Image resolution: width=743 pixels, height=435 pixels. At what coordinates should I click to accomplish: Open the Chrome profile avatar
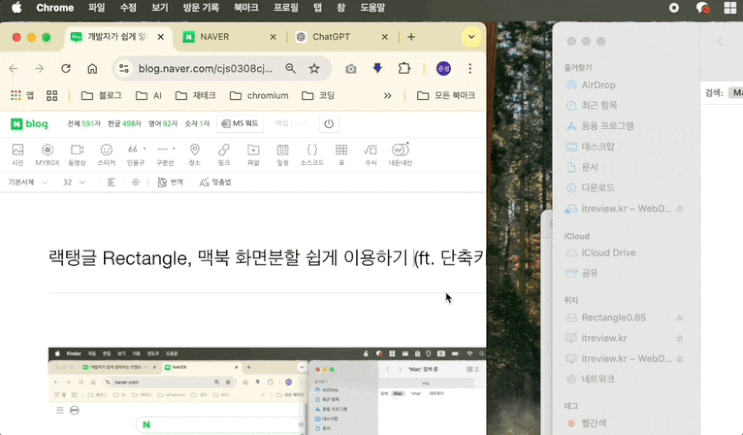pyautogui.click(x=444, y=69)
